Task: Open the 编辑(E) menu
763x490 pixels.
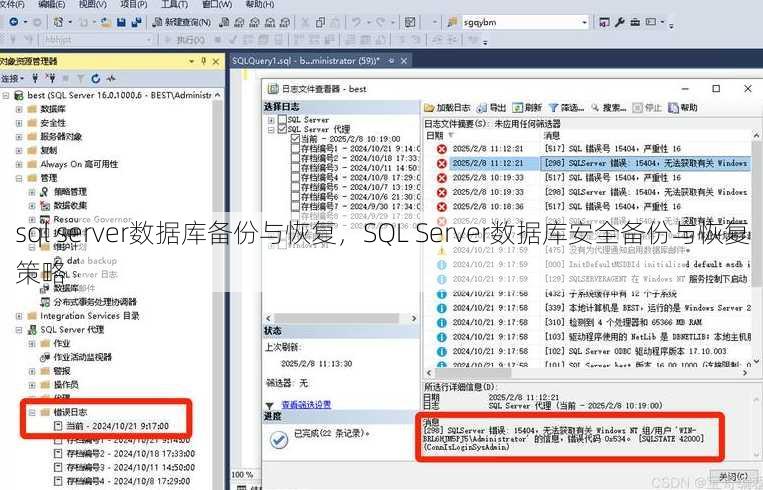Action: click(51, 4)
